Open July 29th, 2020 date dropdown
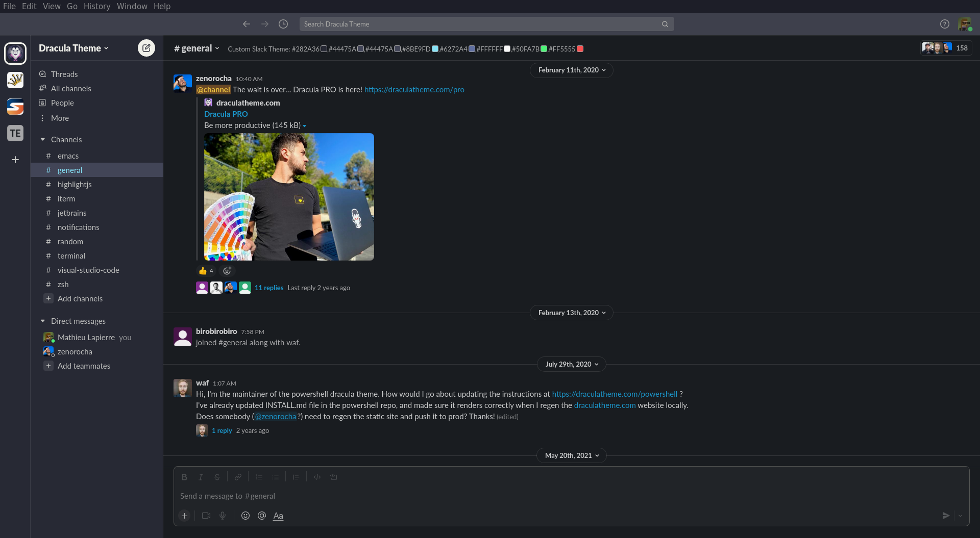The image size is (980, 538). [572, 364]
